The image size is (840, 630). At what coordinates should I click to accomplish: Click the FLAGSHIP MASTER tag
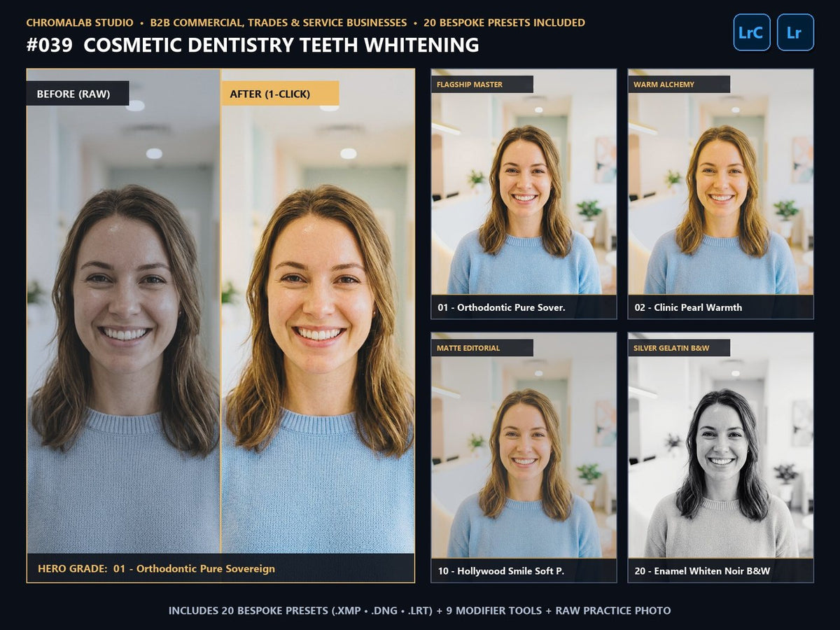(482, 85)
